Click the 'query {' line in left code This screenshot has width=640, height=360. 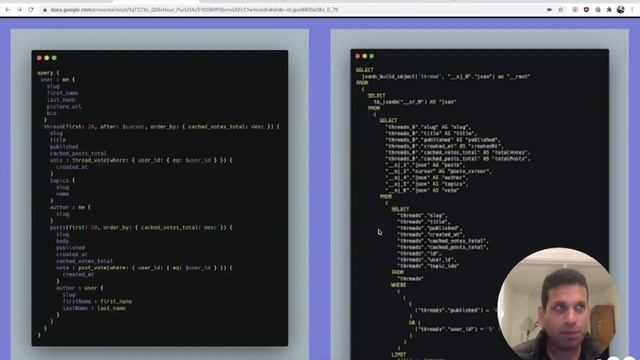[48, 73]
